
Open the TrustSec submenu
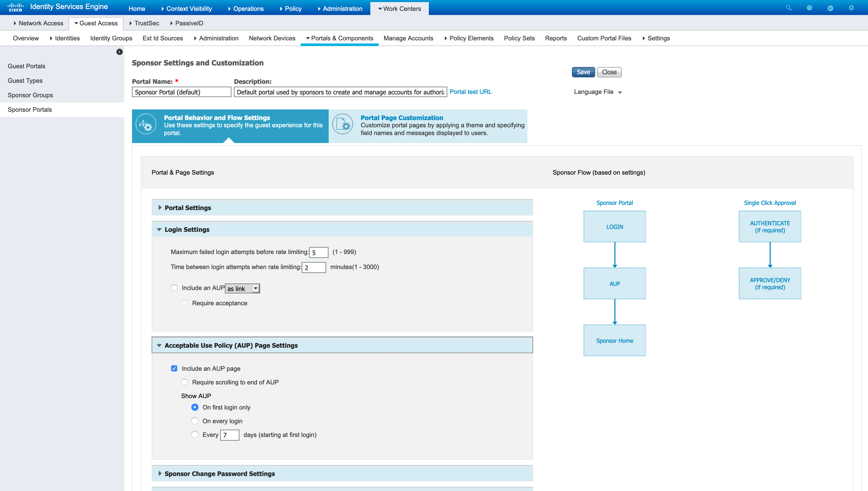pyautogui.click(x=144, y=23)
